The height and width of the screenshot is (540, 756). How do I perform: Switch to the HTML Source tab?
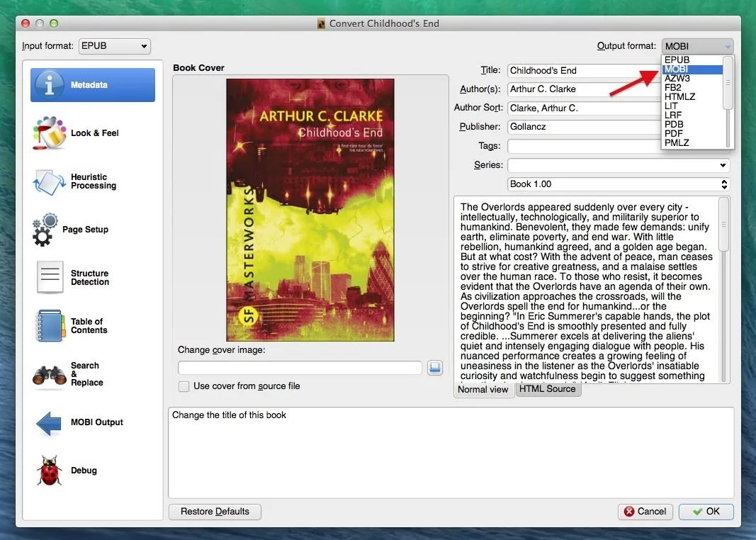point(548,388)
